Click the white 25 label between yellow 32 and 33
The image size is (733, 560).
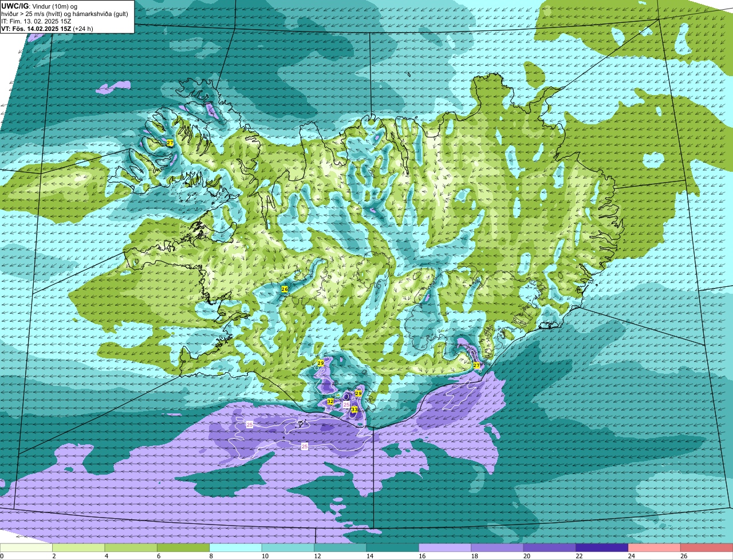coord(346,404)
